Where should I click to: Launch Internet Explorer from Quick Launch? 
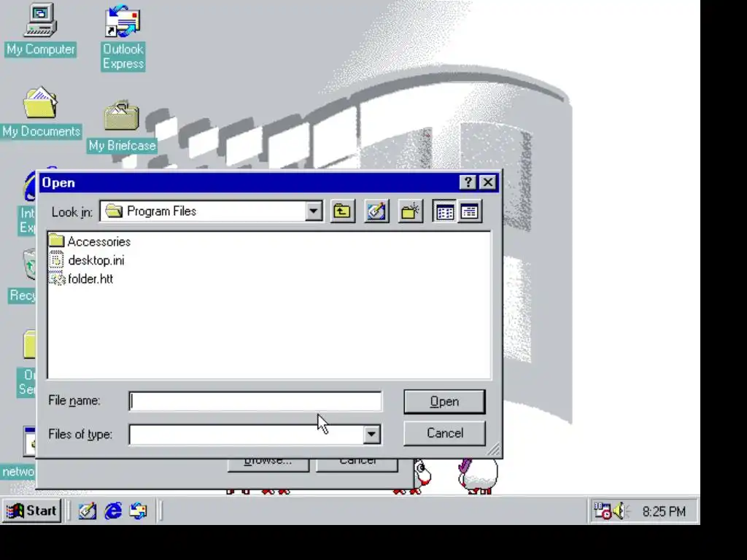(113, 511)
